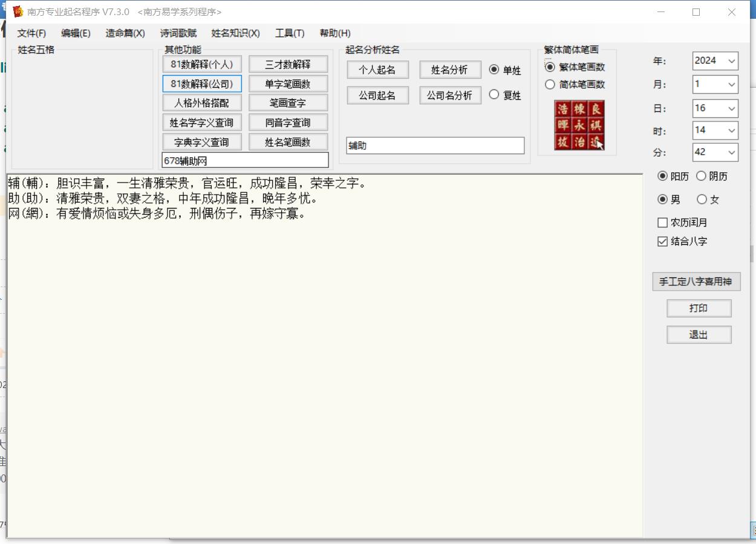The width and height of the screenshot is (756, 544).
Task: Click the 公司起名 company naming button
Action: click(x=377, y=95)
